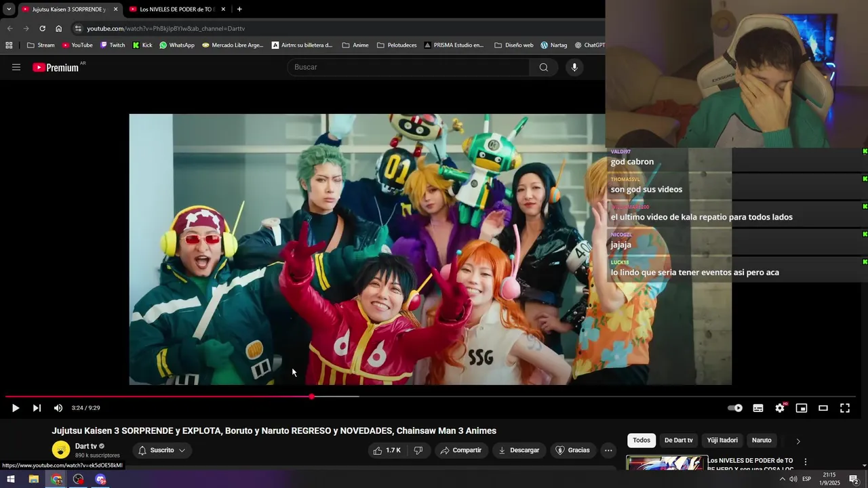Open the Nartag bookmark
868x488 pixels.
coord(554,45)
